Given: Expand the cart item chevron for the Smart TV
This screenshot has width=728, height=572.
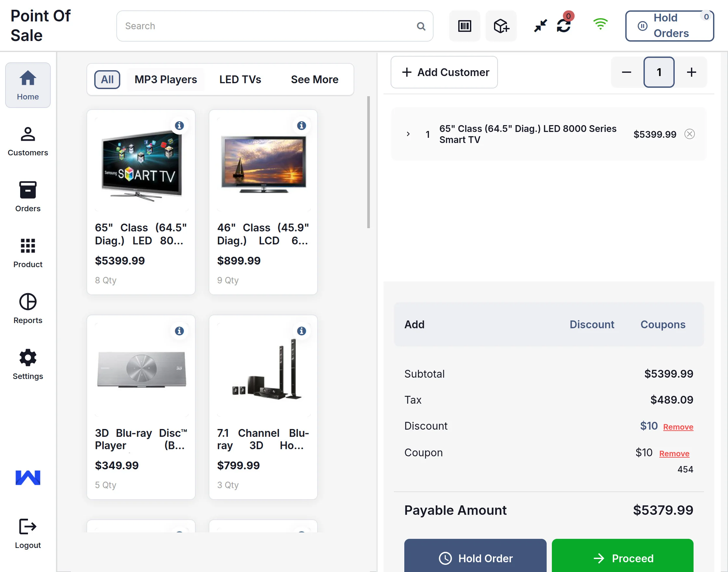Looking at the screenshot, I should pyautogui.click(x=408, y=134).
